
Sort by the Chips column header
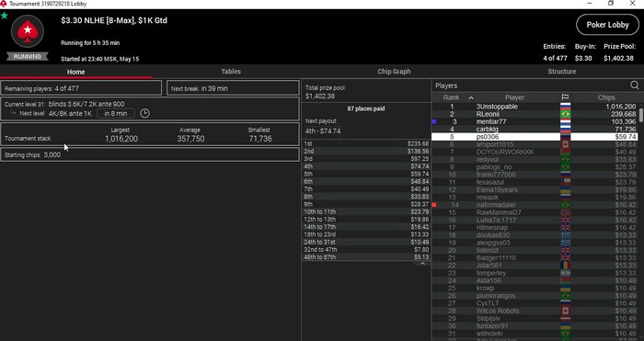606,97
